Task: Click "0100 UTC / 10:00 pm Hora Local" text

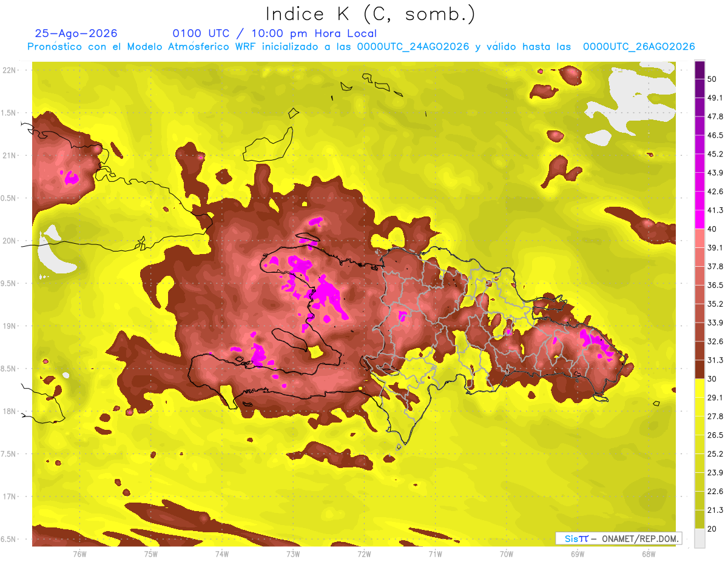Action: click(274, 33)
